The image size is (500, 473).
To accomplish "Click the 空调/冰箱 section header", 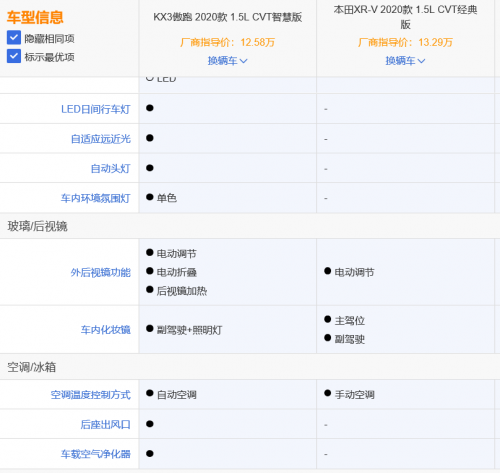I will point(31,367).
